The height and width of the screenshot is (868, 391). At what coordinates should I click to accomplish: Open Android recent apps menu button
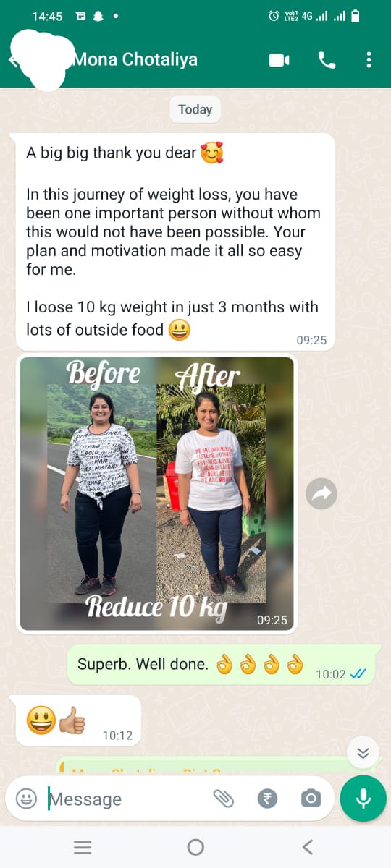tap(83, 847)
